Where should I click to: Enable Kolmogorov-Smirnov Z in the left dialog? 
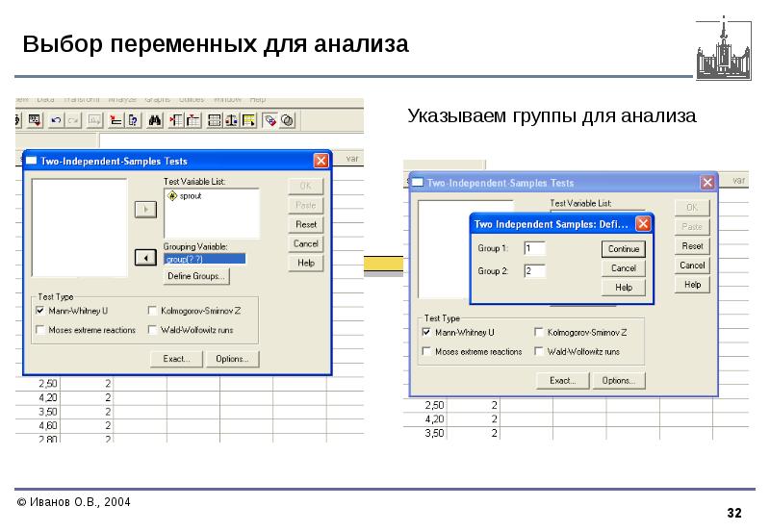click(153, 311)
